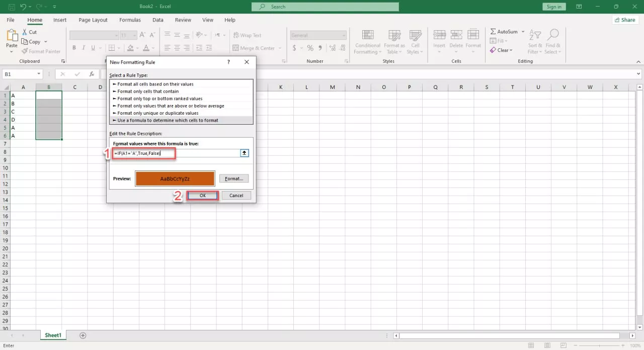644x350 pixels.
Task: Switch to the Formulas tab
Action: 130,20
